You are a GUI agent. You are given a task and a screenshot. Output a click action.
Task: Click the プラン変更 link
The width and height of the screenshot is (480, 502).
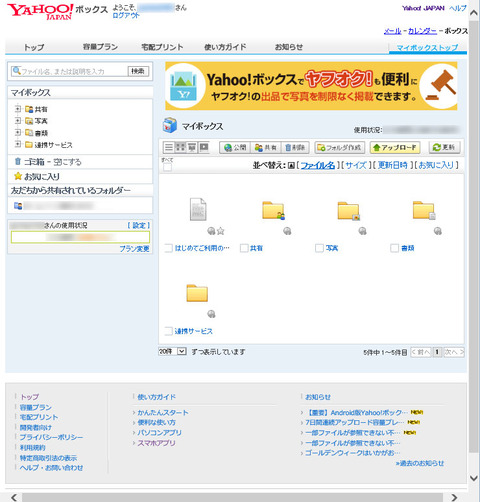coord(134,249)
